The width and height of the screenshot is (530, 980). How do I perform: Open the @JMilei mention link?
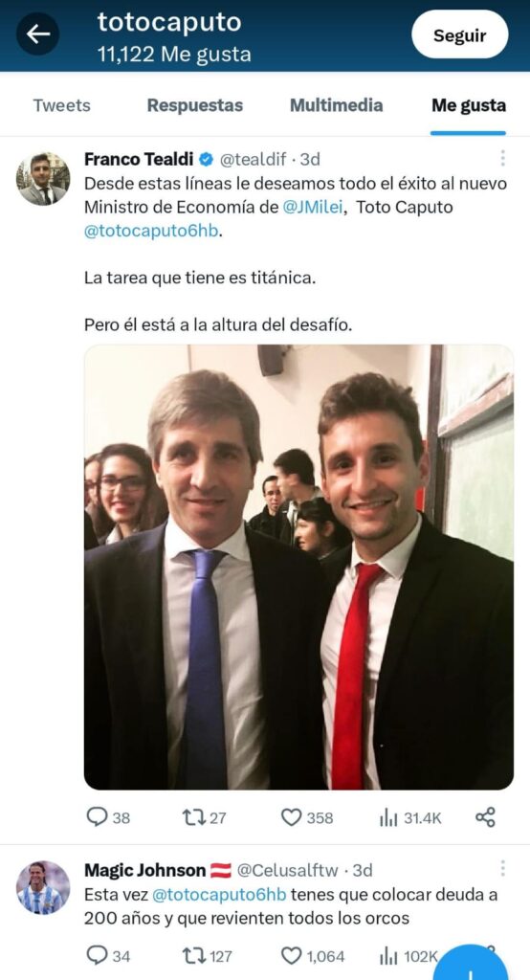coord(313,208)
